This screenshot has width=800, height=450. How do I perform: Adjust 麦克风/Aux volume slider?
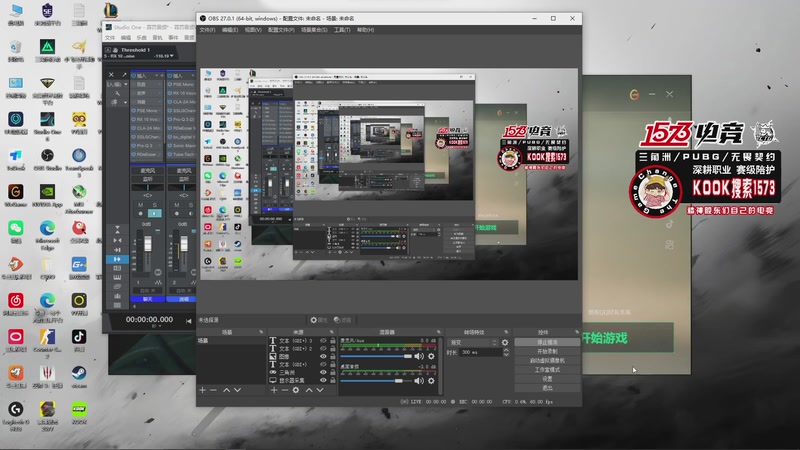pos(376,356)
